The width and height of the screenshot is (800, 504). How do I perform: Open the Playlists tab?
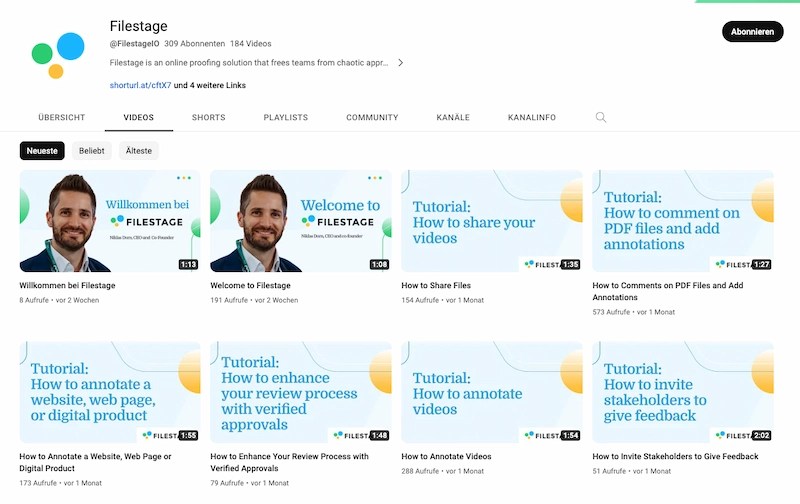286,117
